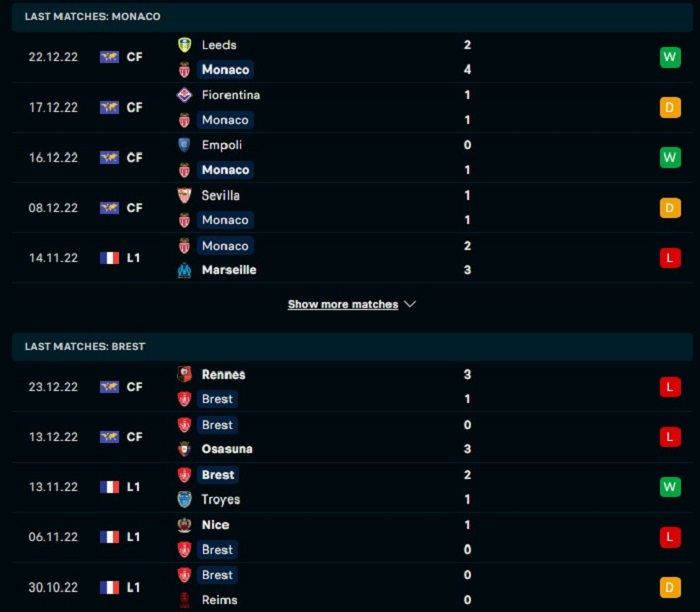Image resolution: width=700 pixels, height=612 pixels.
Task: Click the Rennes club crest icon
Action: point(184,374)
